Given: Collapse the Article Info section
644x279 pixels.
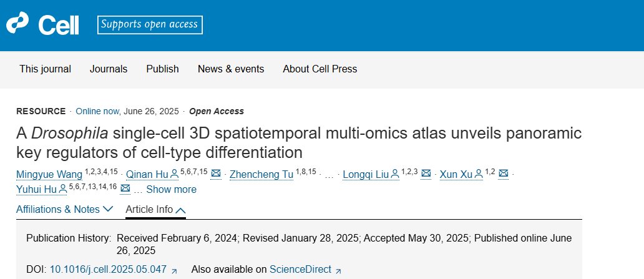Looking at the screenshot, I should [155, 210].
